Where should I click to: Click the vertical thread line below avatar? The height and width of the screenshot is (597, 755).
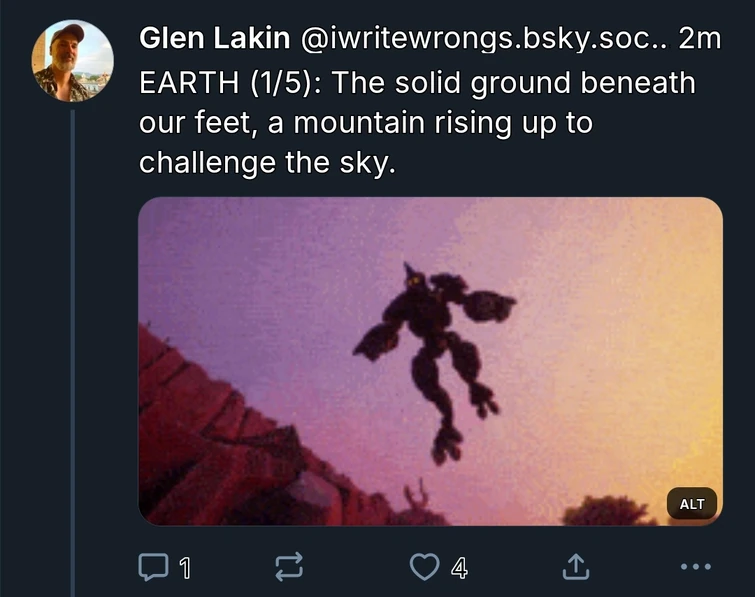pyautogui.click(x=73, y=350)
